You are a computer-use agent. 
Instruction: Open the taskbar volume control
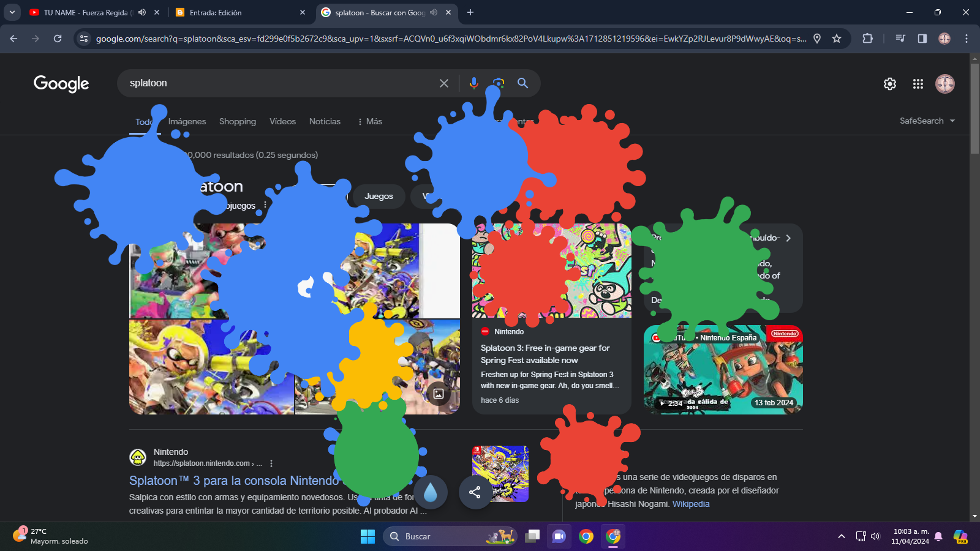click(875, 536)
